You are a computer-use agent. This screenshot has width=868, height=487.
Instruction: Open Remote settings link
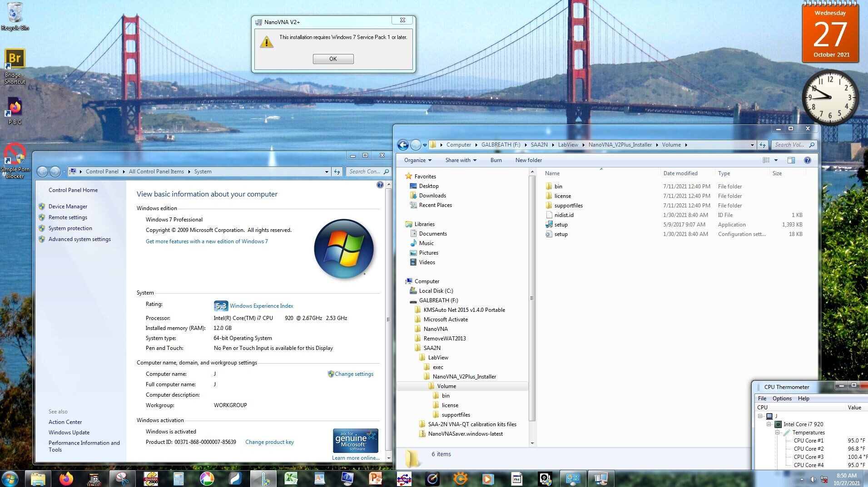point(68,217)
